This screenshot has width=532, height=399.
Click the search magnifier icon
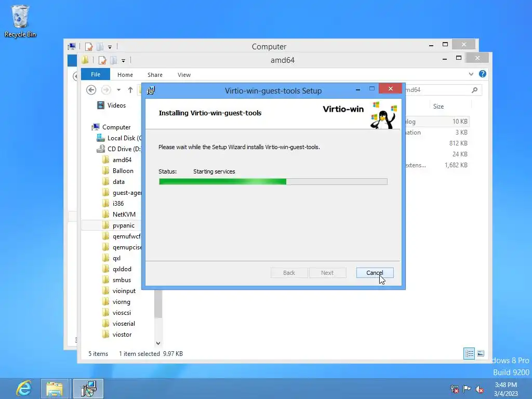[x=474, y=90]
